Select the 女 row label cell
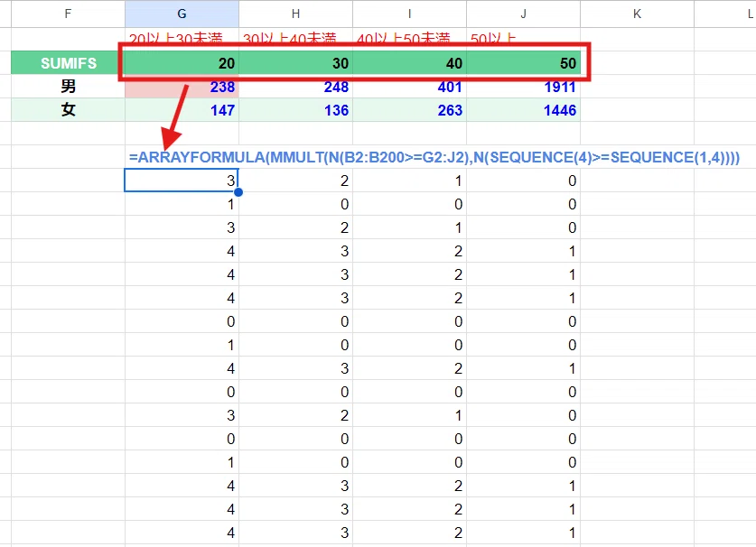This screenshot has width=756, height=547. tap(68, 110)
